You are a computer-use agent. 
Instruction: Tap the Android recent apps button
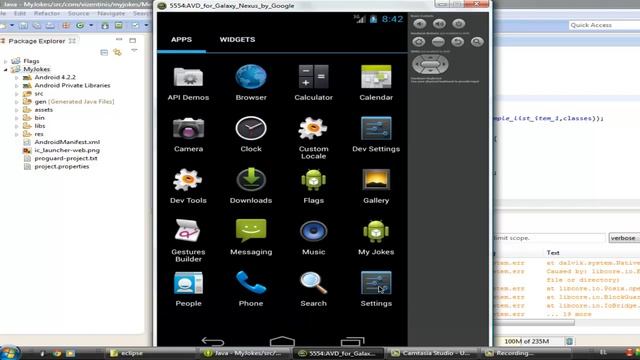[352, 341]
